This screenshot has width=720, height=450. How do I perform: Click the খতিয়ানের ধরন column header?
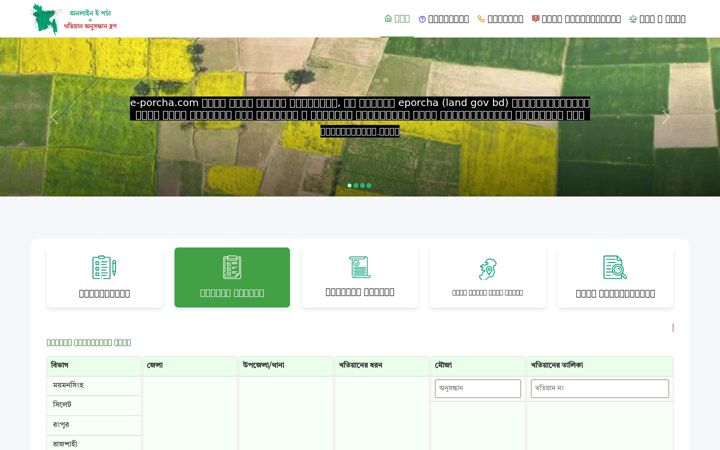[x=382, y=366]
